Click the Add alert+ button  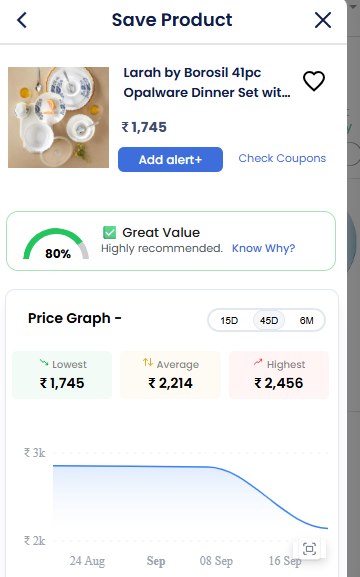170,160
